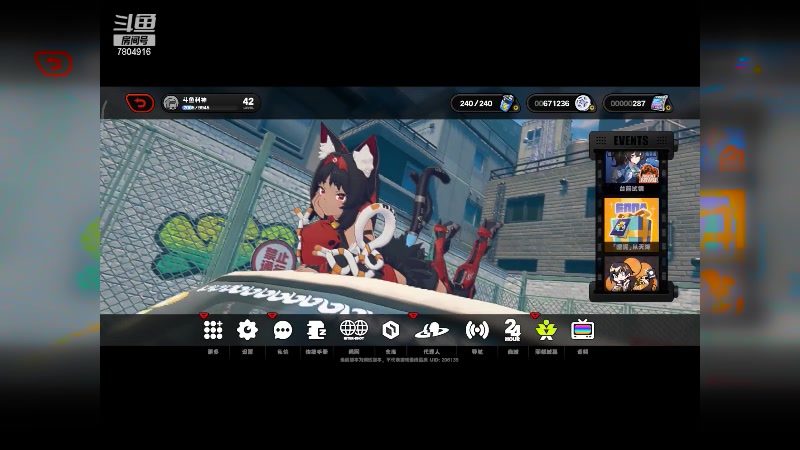
Task: Click the blue battery icon
Action: [507, 103]
